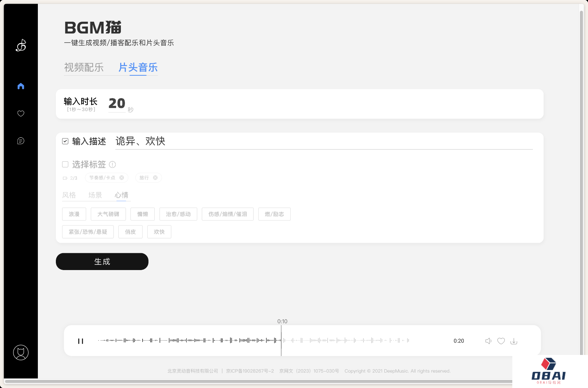Click the 生成 button
The height and width of the screenshot is (388, 588).
click(102, 262)
